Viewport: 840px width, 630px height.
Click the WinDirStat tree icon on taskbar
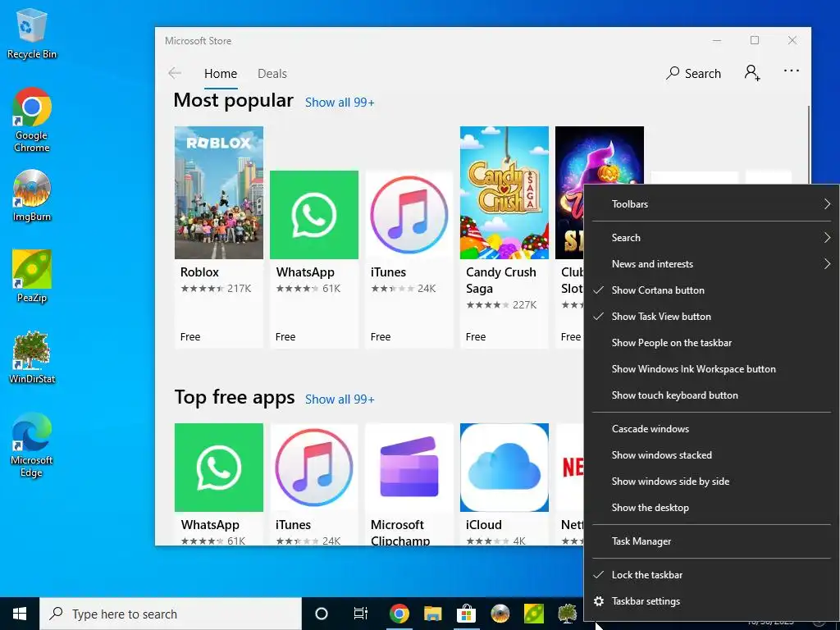567,614
